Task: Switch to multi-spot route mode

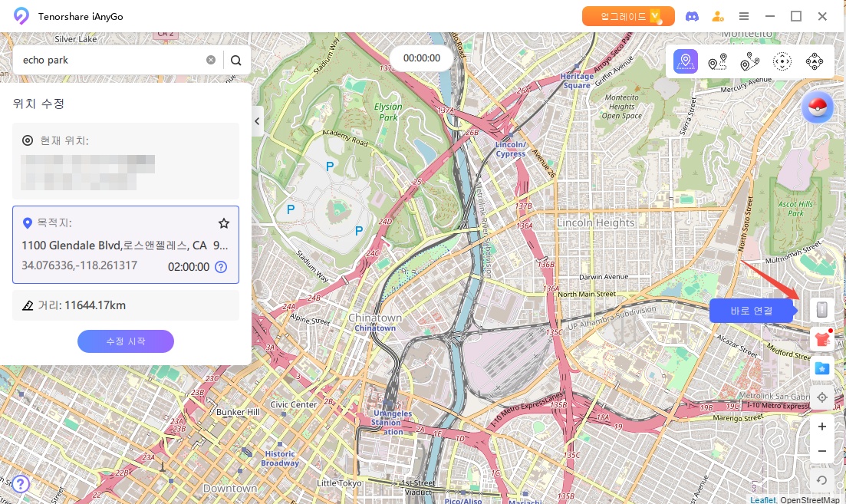Action: pos(749,62)
